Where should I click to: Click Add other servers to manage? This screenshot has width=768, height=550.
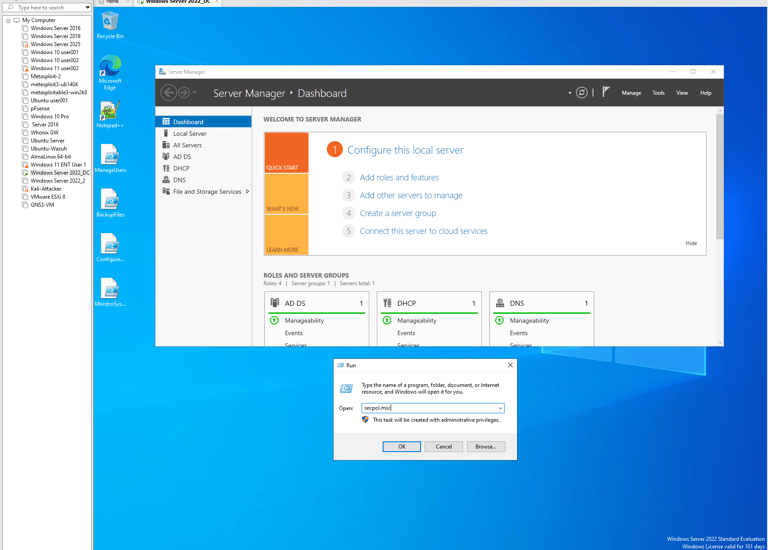pyautogui.click(x=411, y=195)
